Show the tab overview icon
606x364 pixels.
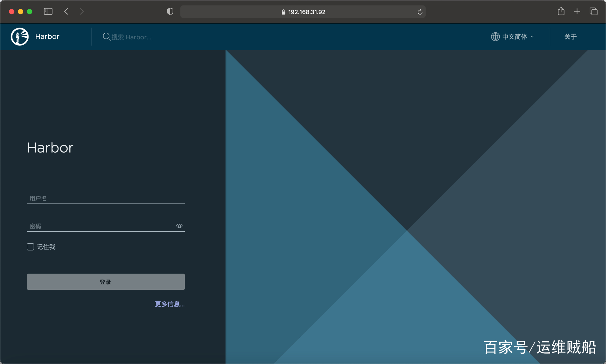coord(593,12)
